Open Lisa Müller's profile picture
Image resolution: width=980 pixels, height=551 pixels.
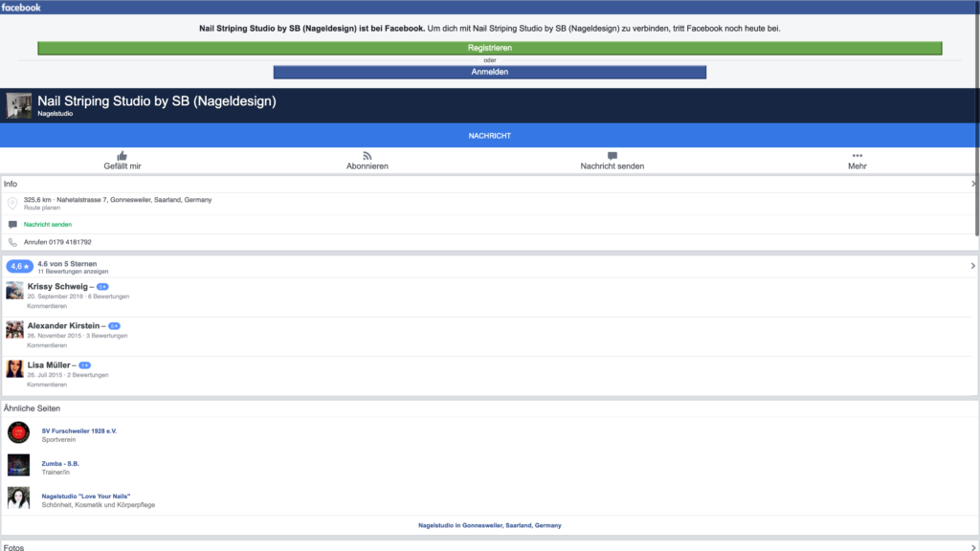click(14, 368)
